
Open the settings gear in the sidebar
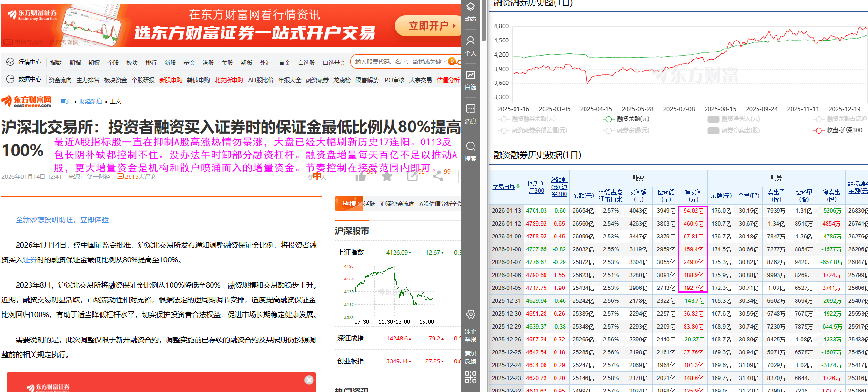tap(471, 315)
